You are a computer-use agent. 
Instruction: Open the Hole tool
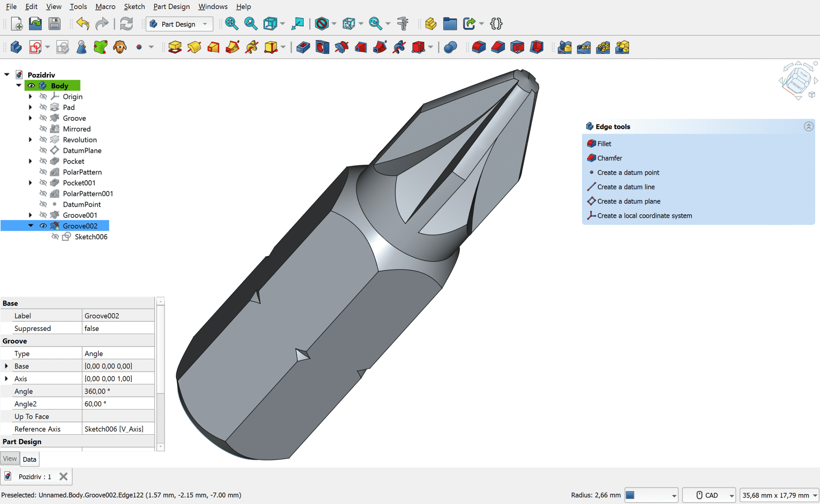(x=322, y=47)
